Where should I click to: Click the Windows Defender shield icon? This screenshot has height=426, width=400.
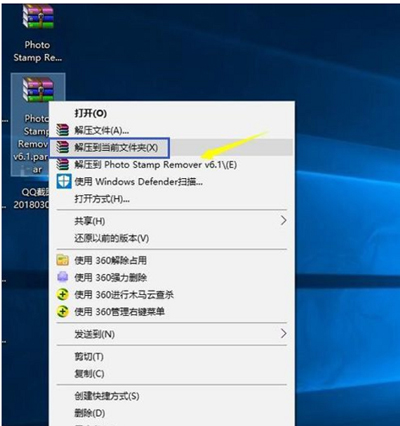[x=63, y=182]
